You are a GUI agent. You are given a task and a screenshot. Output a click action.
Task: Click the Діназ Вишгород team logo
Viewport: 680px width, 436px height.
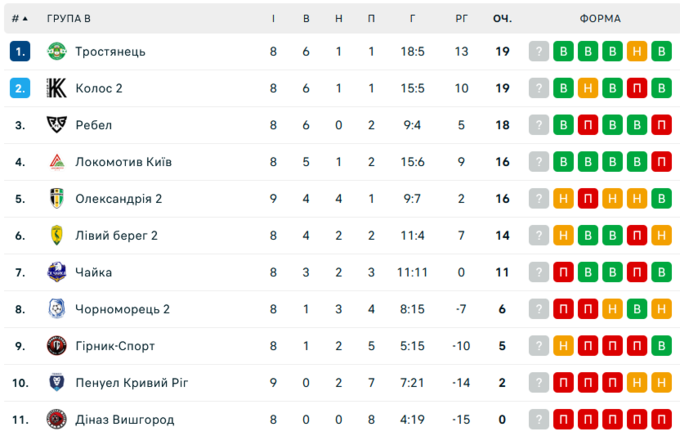(x=56, y=419)
